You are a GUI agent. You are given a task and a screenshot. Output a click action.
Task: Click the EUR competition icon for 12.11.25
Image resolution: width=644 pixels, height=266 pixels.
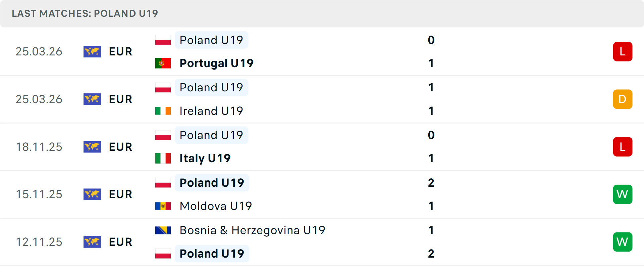pos(92,242)
